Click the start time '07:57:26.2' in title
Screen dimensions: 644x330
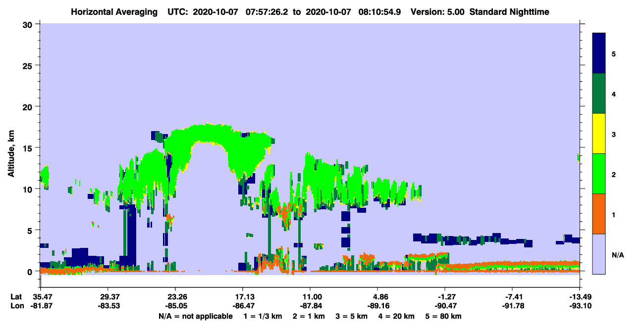click(268, 11)
